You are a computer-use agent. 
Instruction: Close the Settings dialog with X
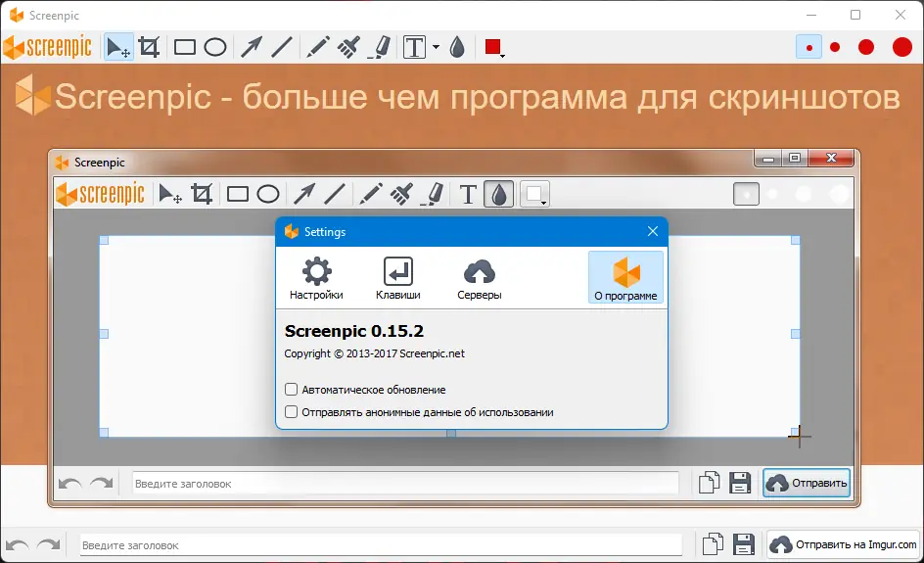652,231
